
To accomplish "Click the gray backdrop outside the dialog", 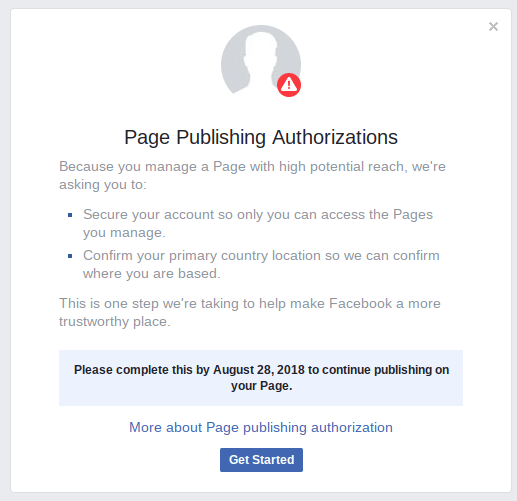I will pos(5,250).
